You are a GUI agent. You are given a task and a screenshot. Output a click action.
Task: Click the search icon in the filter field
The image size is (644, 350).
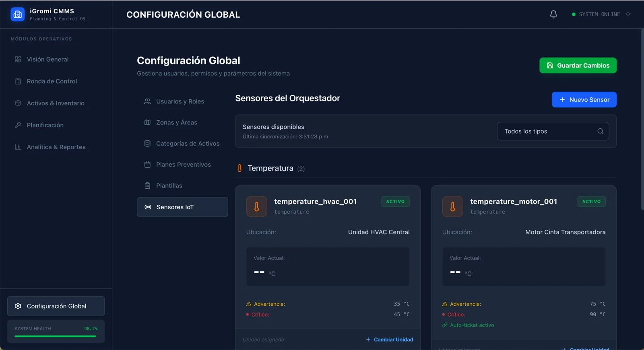pyautogui.click(x=600, y=131)
